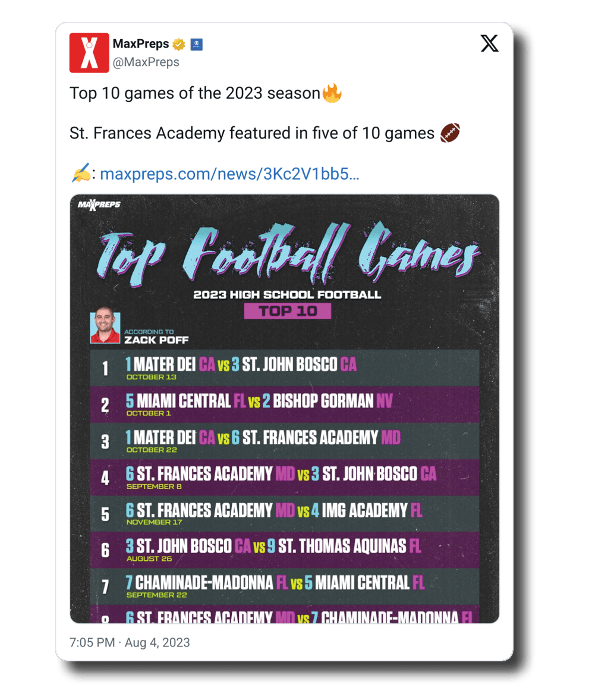The width and height of the screenshot is (592, 700).
Task: Click the MaxPreps red profile avatar
Action: (89, 52)
